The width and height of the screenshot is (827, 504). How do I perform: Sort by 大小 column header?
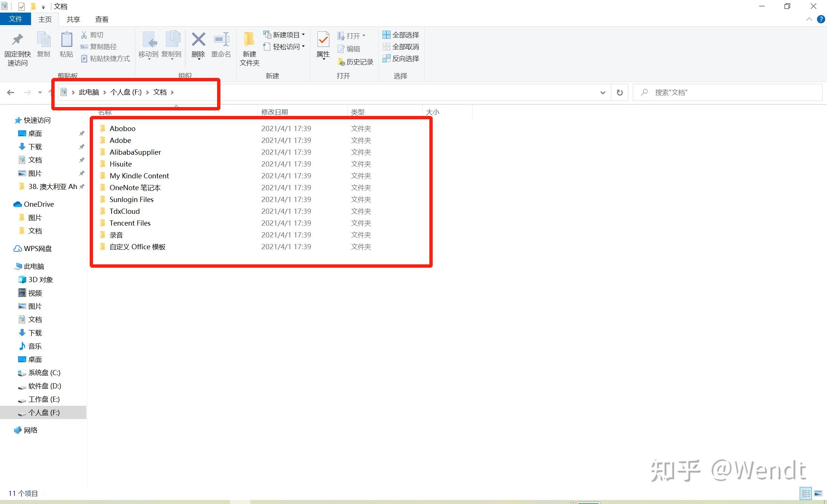click(433, 112)
